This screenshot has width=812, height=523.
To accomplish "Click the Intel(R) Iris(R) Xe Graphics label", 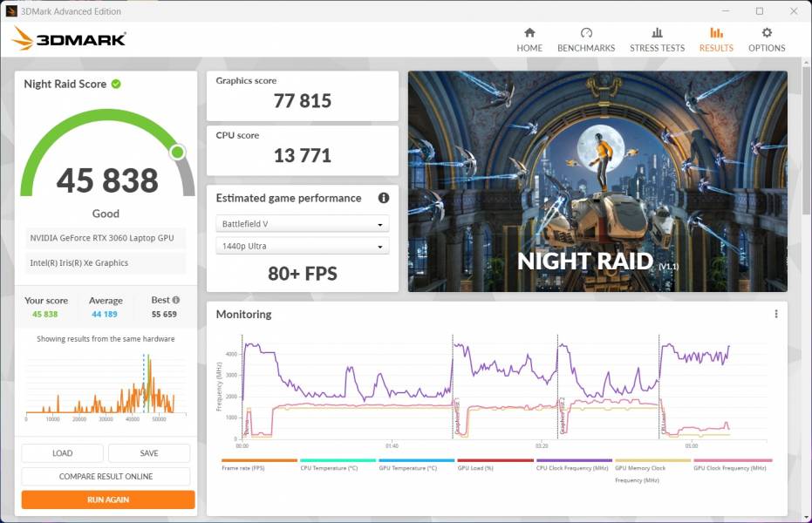I will click(78, 262).
